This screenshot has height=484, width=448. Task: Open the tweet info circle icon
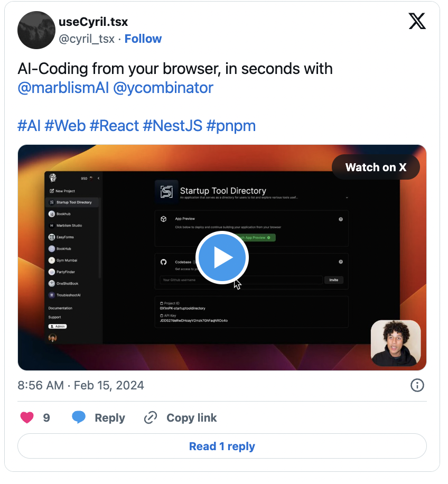pos(417,385)
